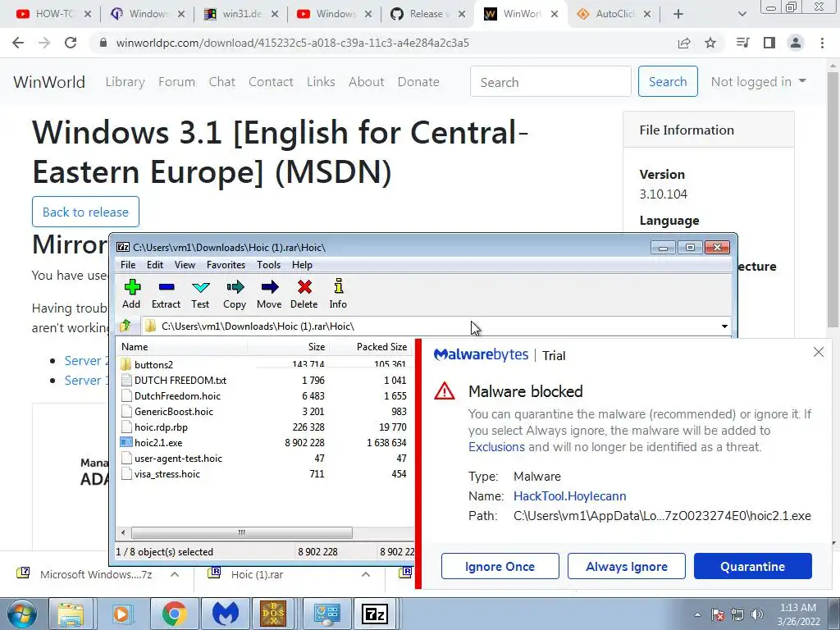
Task: Click the Windows Start button
Action: [21, 614]
